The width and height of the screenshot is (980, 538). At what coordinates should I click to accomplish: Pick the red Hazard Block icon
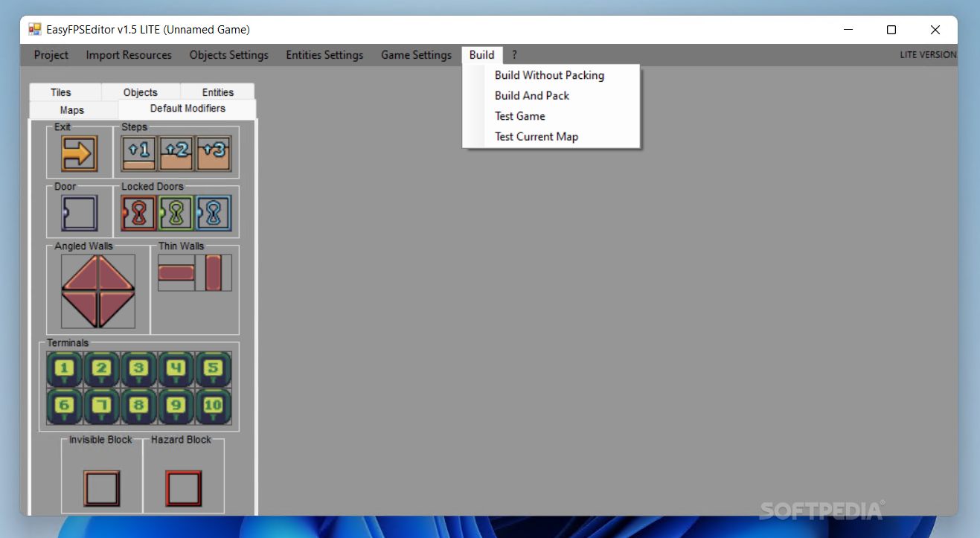tap(184, 489)
